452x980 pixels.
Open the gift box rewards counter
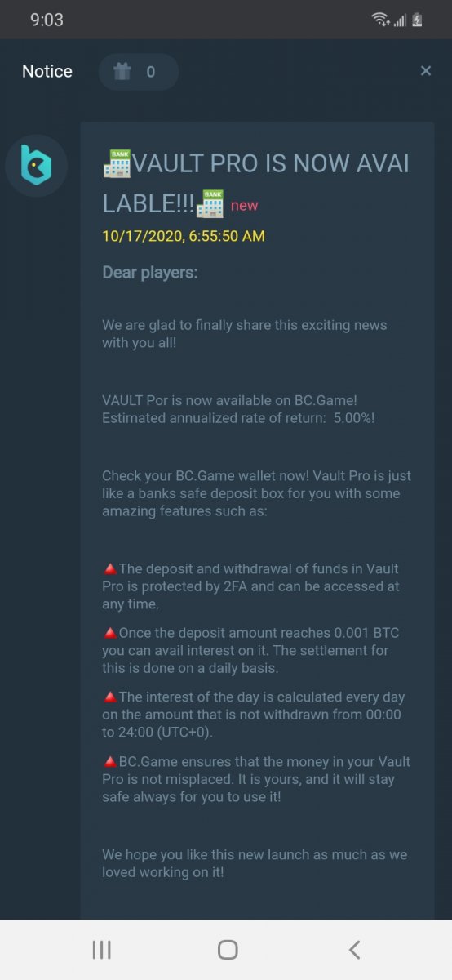138,72
